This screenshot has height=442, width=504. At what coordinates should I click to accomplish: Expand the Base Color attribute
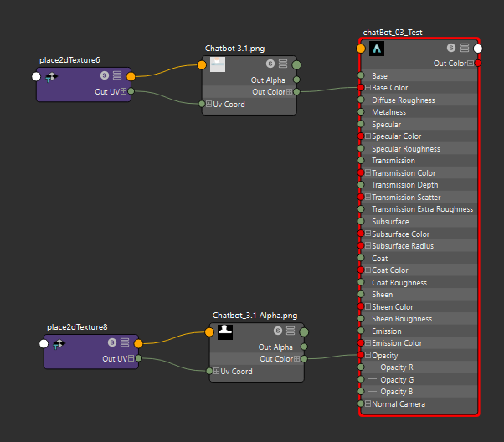click(368, 87)
